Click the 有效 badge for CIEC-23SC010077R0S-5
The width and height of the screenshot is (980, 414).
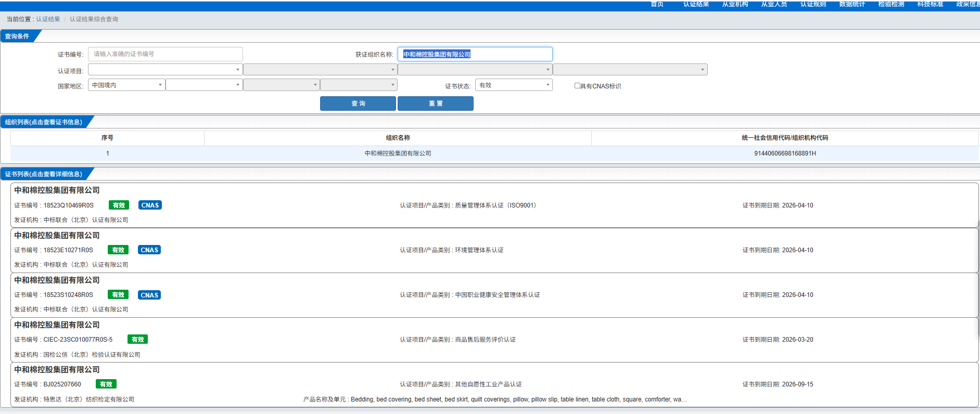[137, 340]
